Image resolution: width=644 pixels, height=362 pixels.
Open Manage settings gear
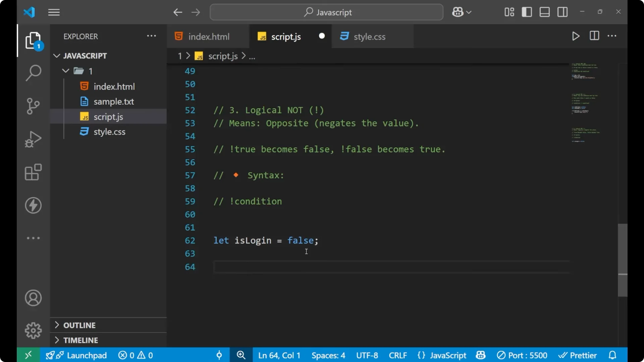coord(33,330)
